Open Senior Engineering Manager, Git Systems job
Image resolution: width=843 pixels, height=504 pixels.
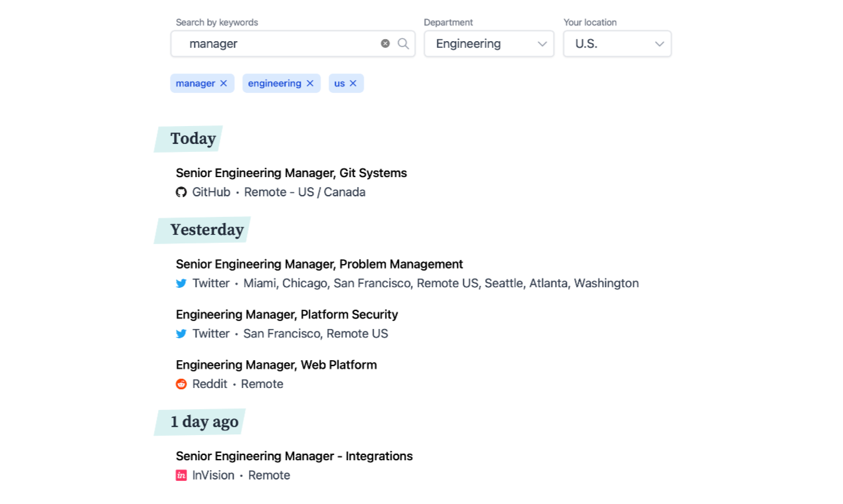(x=291, y=173)
